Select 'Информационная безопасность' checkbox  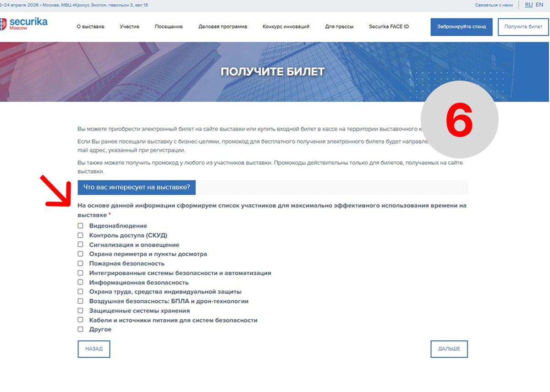pyautogui.click(x=81, y=283)
